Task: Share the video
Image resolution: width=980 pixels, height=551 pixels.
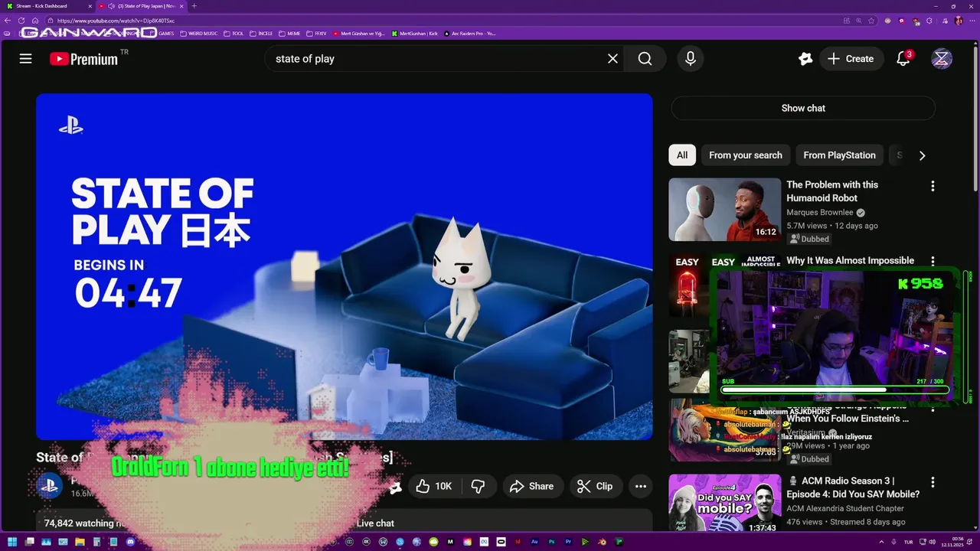Action: [532, 486]
